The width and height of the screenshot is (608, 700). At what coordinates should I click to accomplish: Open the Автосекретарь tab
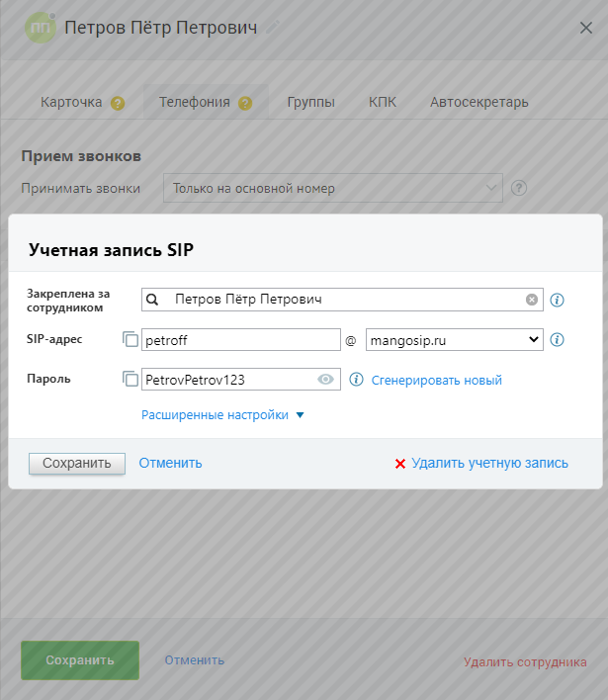click(478, 102)
